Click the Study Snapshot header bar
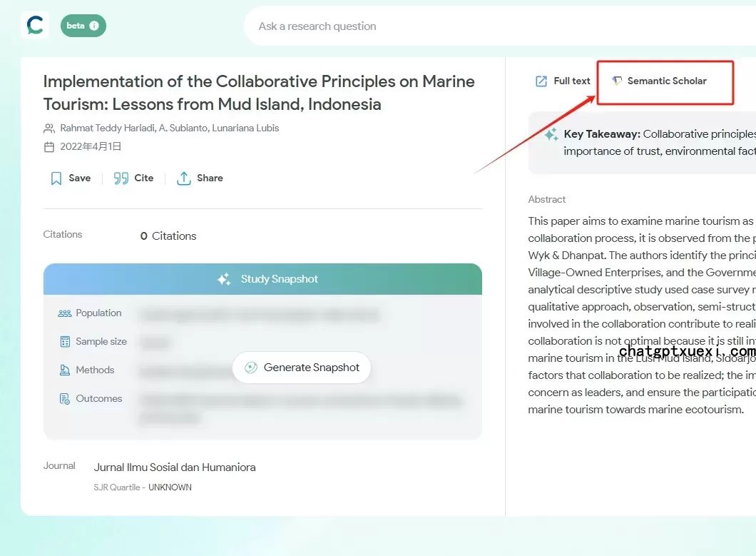Screen dimensions: 756x556 [x=262, y=279]
